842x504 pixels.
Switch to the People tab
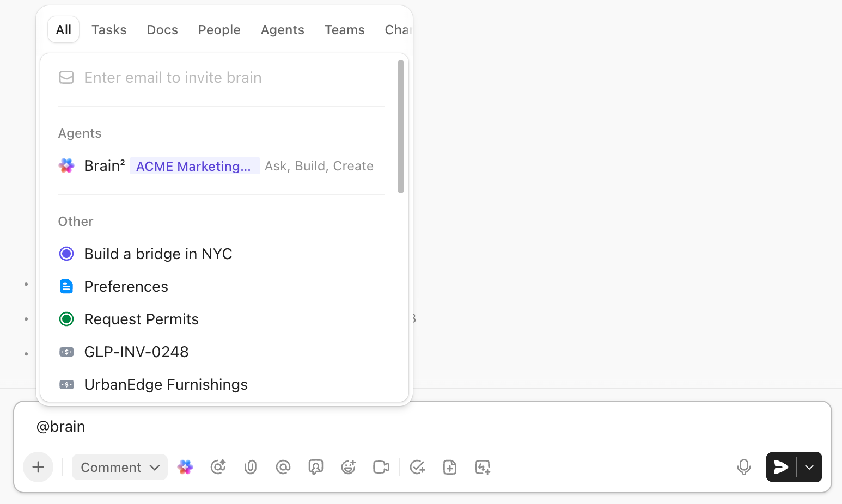(219, 29)
